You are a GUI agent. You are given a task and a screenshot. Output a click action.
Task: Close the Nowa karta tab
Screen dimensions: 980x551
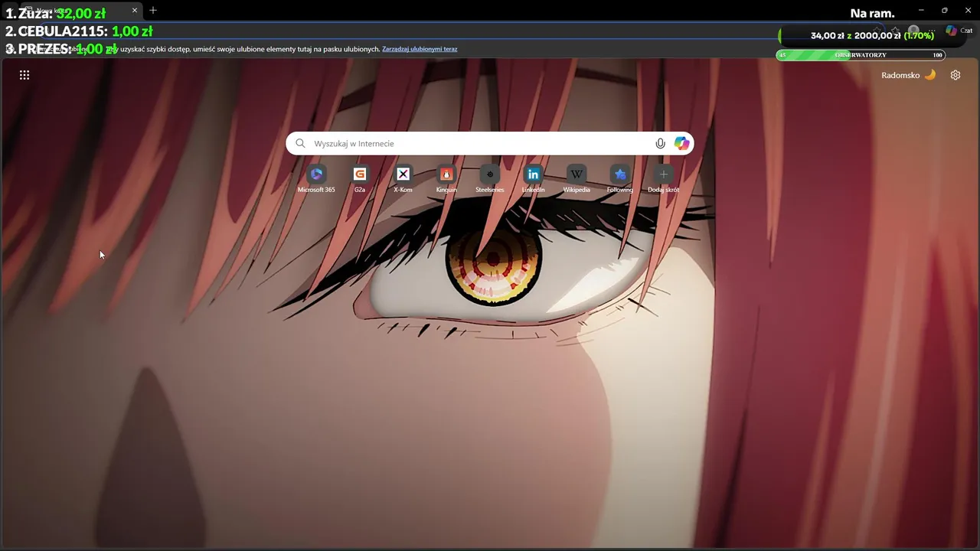(x=135, y=10)
